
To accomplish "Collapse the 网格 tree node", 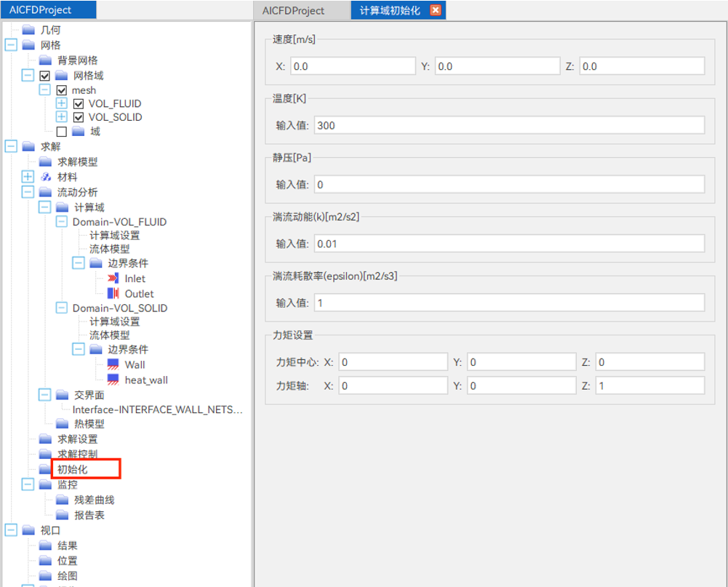I will (x=9, y=45).
